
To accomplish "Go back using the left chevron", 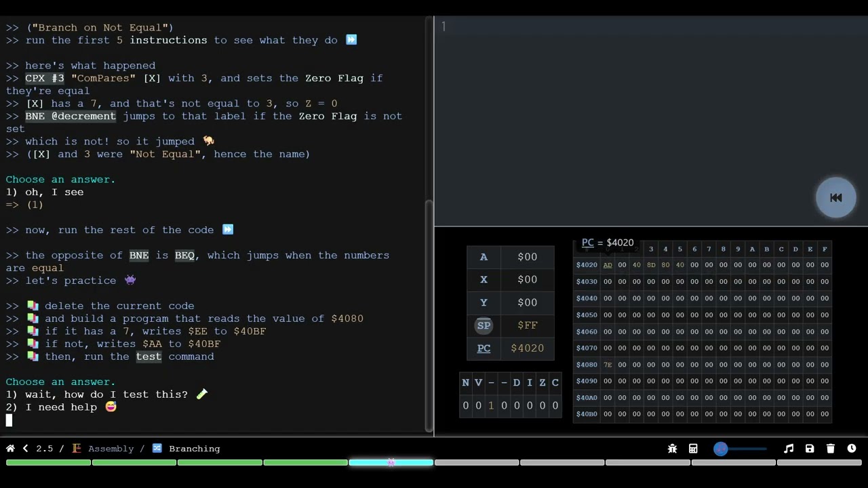I will tap(25, 449).
